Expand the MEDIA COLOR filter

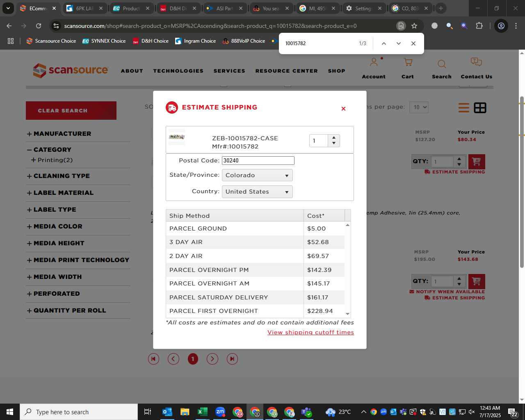(x=55, y=226)
